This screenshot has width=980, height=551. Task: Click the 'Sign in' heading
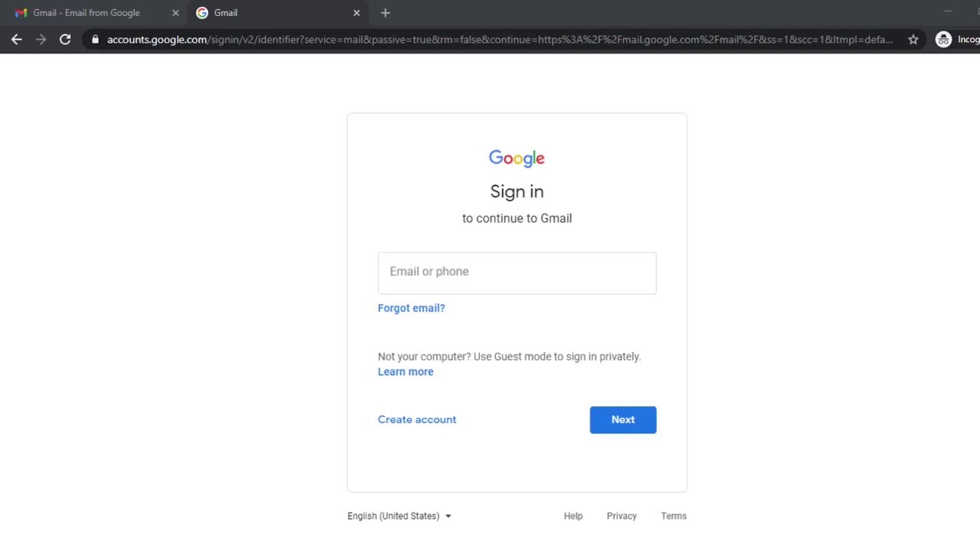point(517,191)
